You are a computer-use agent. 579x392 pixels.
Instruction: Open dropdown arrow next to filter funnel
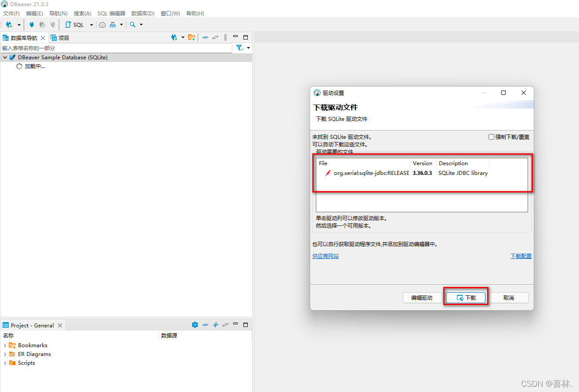click(249, 48)
